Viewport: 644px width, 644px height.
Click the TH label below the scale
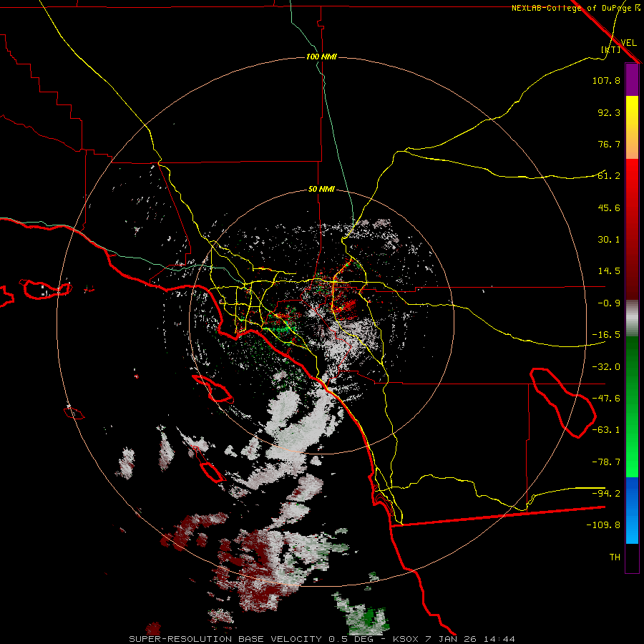point(615,557)
